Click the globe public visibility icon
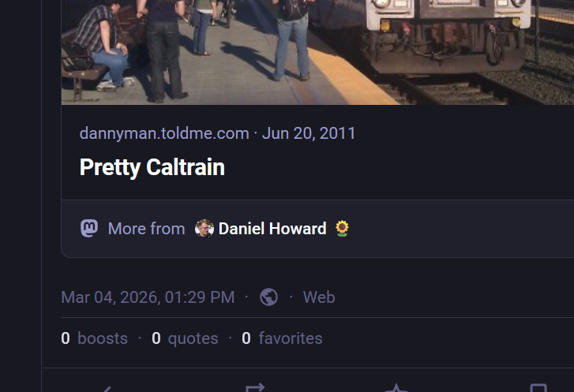This screenshot has height=392, width=574. [268, 297]
